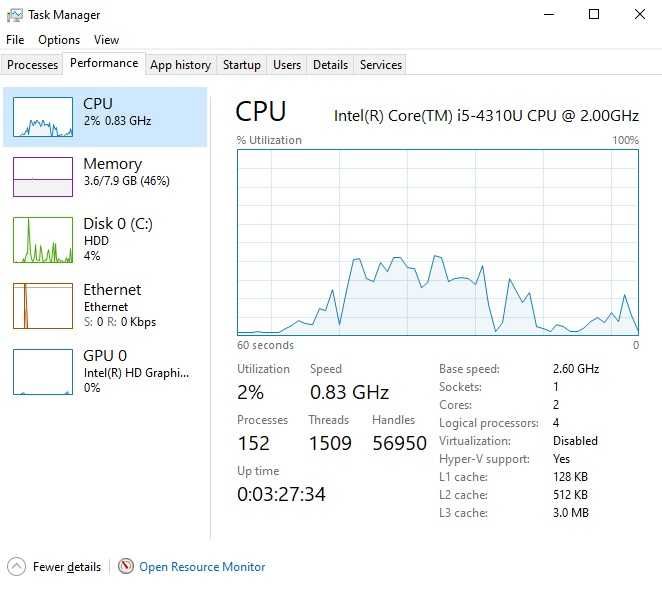Open the Details tab
Image resolution: width=662 pixels, height=591 pixels.
[330, 65]
